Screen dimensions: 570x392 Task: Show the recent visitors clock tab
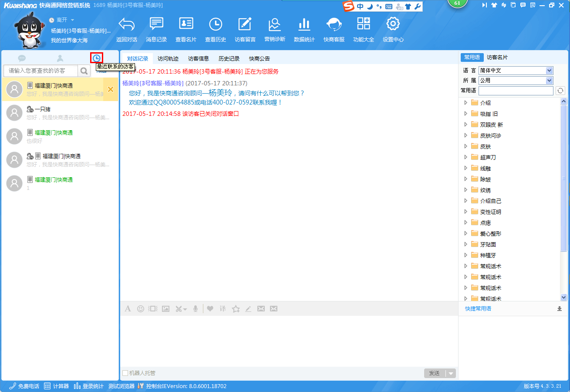coord(96,58)
